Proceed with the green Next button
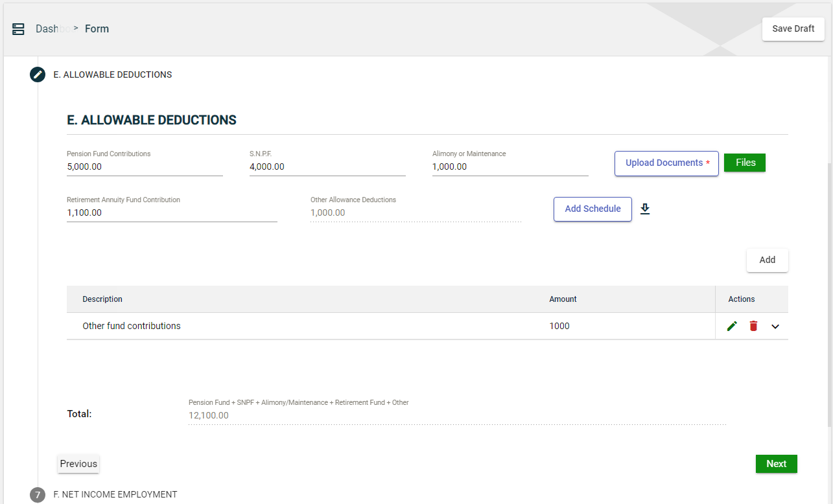 (x=776, y=464)
